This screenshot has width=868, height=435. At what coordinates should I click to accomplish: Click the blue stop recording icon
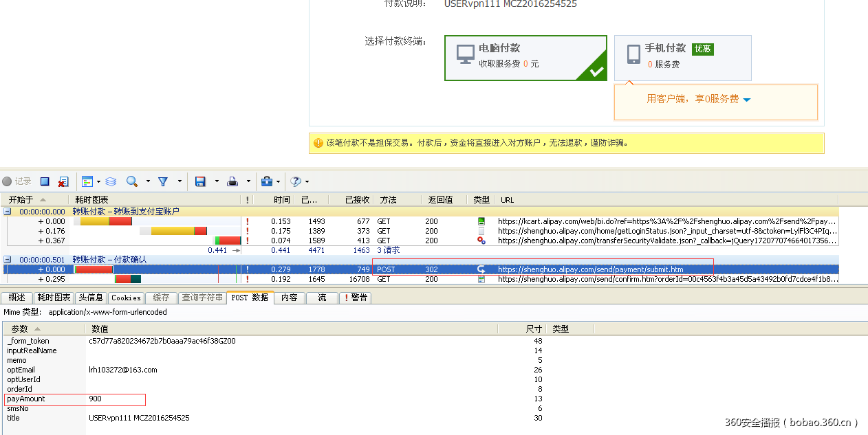point(44,181)
